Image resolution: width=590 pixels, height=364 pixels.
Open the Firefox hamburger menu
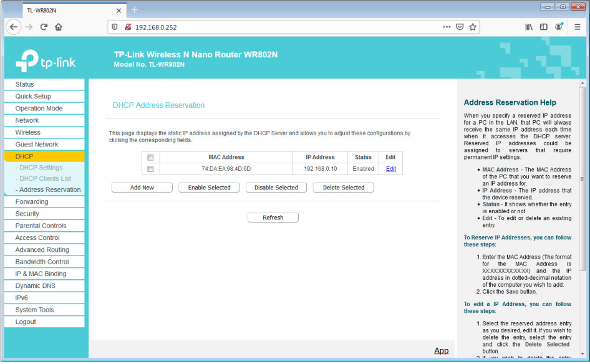(577, 27)
